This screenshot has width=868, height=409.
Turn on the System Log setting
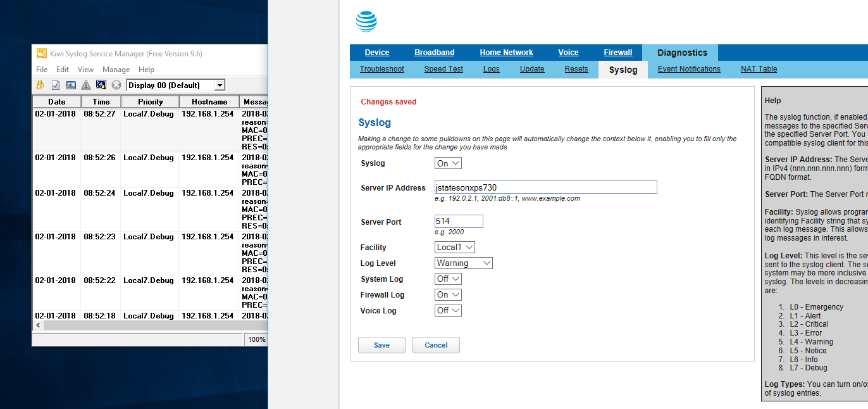click(x=448, y=279)
